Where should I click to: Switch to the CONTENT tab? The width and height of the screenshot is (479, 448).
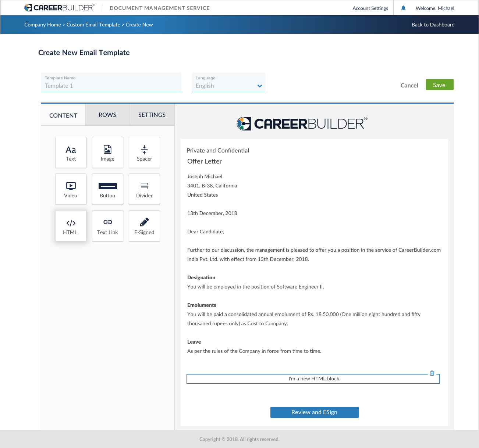coord(63,115)
